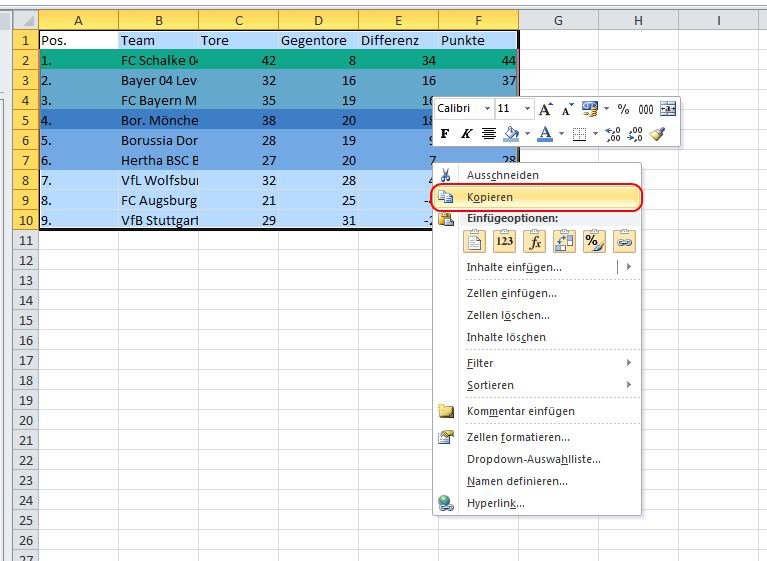Increase font size with the large A button
This screenshot has height=561, width=767.
(x=545, y=109)
